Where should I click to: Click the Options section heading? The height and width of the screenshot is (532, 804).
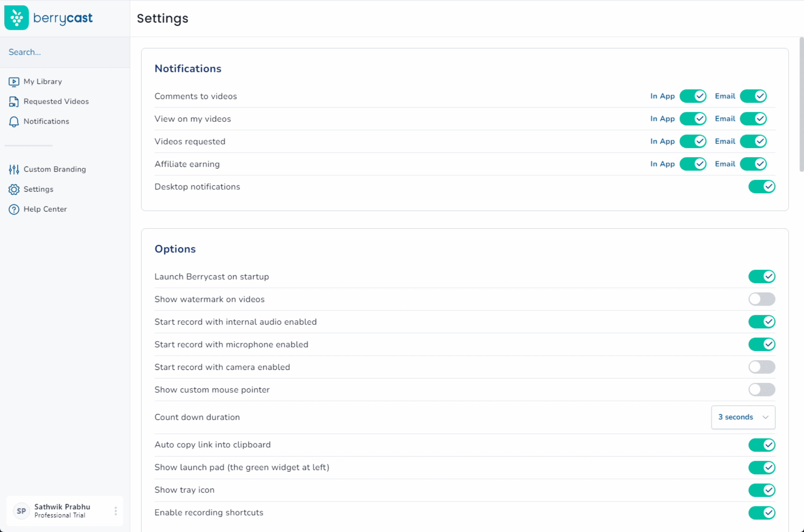[175, 249]
